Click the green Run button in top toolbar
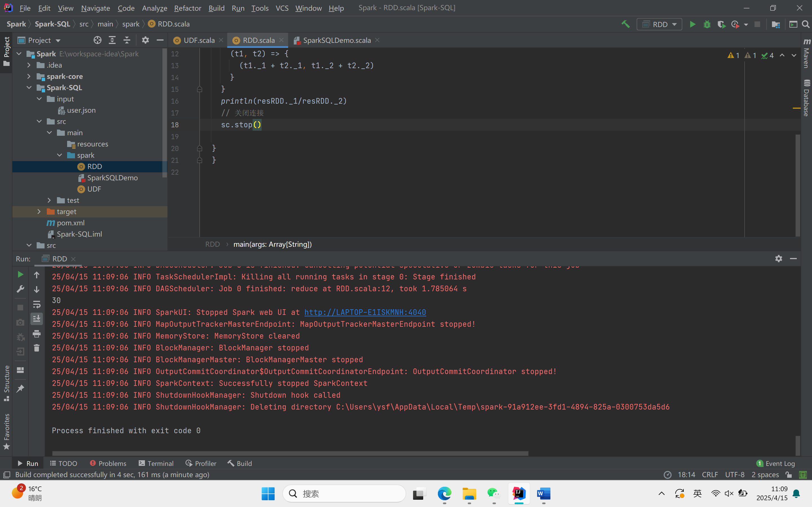Viewport: 812px width, 507px height. pyautogui.click(x=692, y=25)
